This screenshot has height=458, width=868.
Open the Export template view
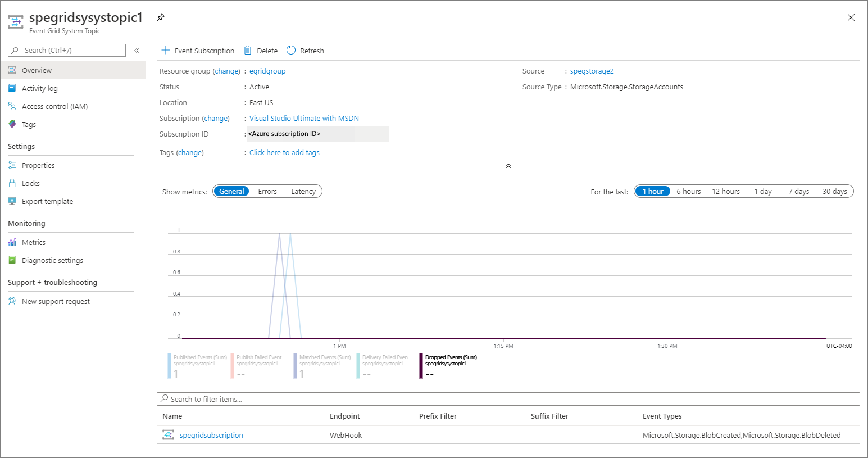coord(47,201)
